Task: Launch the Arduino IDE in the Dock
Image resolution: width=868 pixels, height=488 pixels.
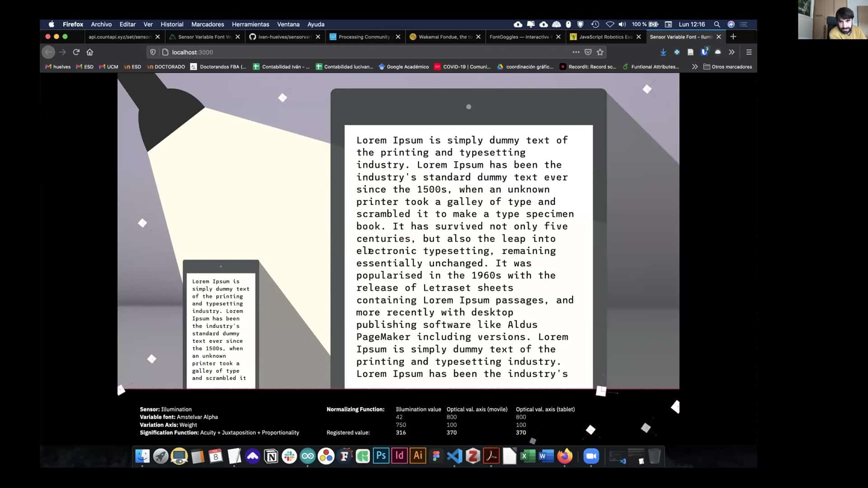Action: 307,456
